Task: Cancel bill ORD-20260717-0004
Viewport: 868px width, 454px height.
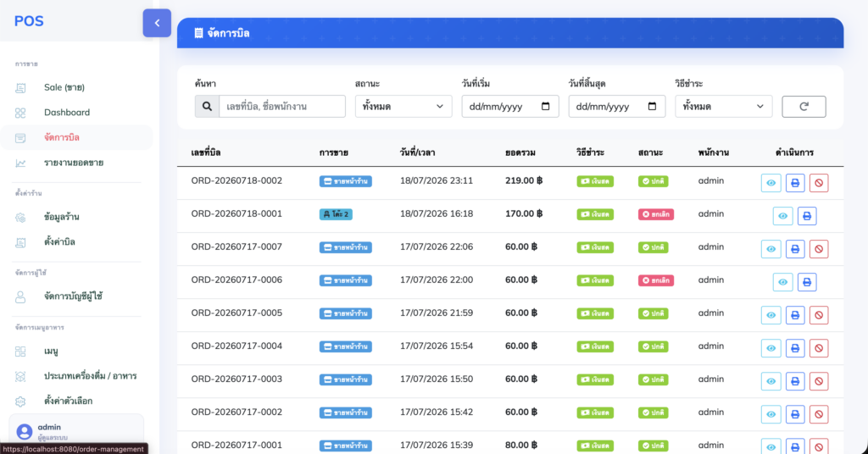Action: 819,348
